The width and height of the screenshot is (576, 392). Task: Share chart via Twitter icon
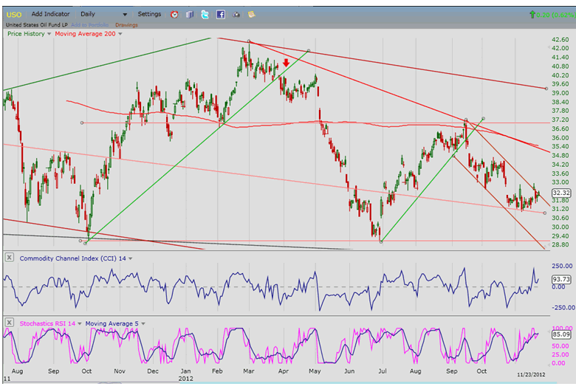pyautogui.click(x=205, y=14)
